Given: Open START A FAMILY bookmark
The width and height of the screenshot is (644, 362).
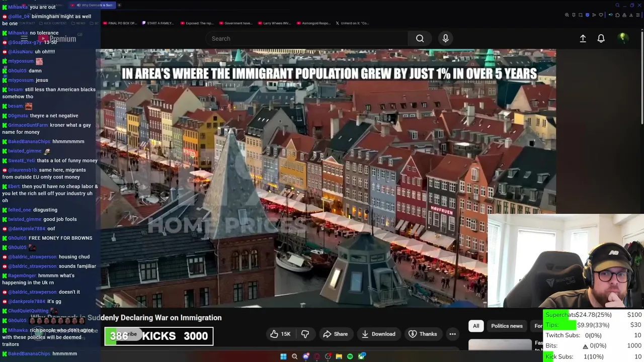Looking at the screenshot, I should (157, 23).
